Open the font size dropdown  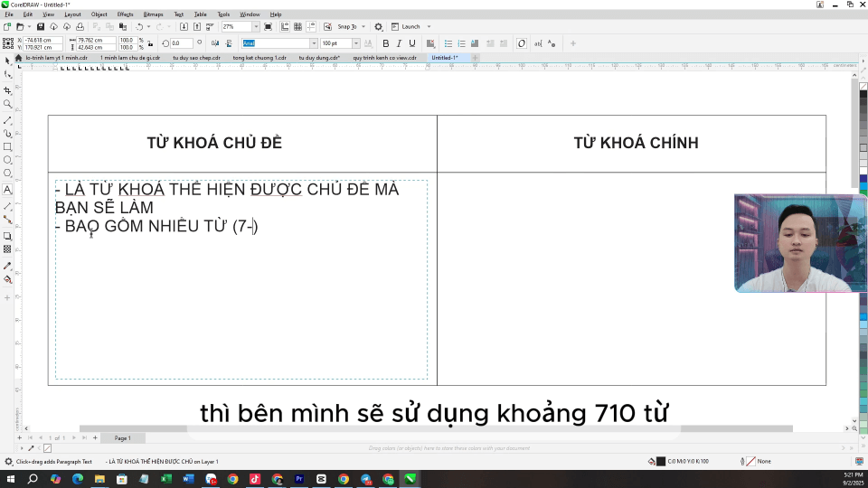[x=355, y=43]
